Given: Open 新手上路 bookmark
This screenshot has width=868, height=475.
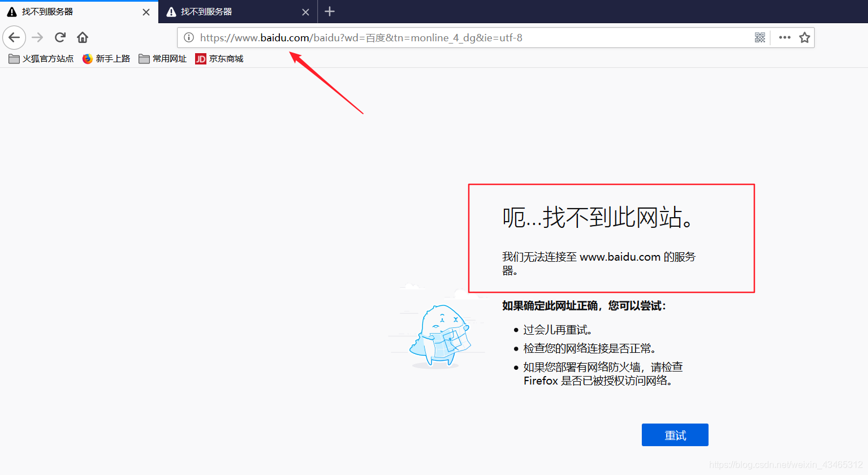Looking at the screenshot, I should (x=106, y=59).
